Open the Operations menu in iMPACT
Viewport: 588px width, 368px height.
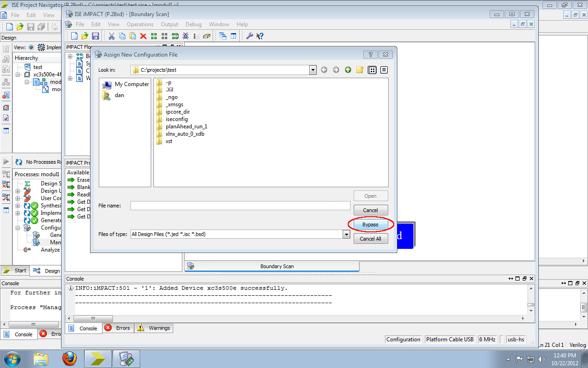pos(140,24)
